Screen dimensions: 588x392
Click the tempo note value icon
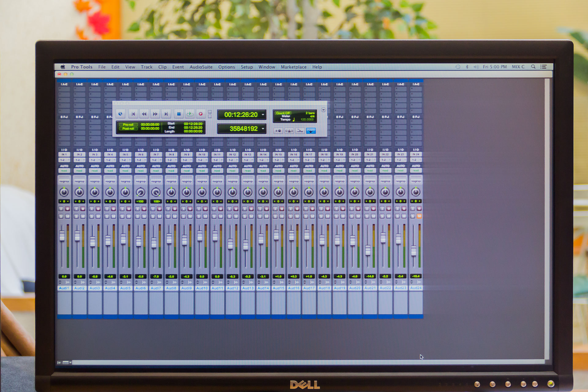(x=294, y=119)
